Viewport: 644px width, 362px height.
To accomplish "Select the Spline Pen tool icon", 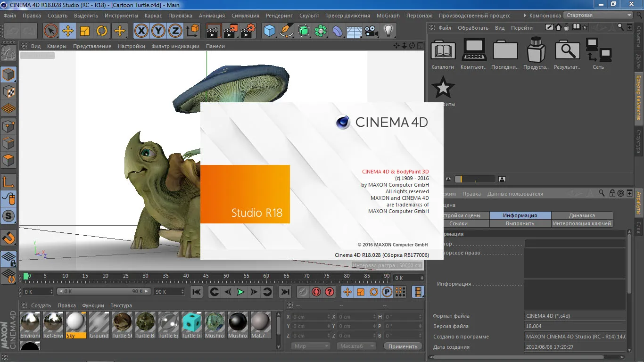I will tap(287, 31).
